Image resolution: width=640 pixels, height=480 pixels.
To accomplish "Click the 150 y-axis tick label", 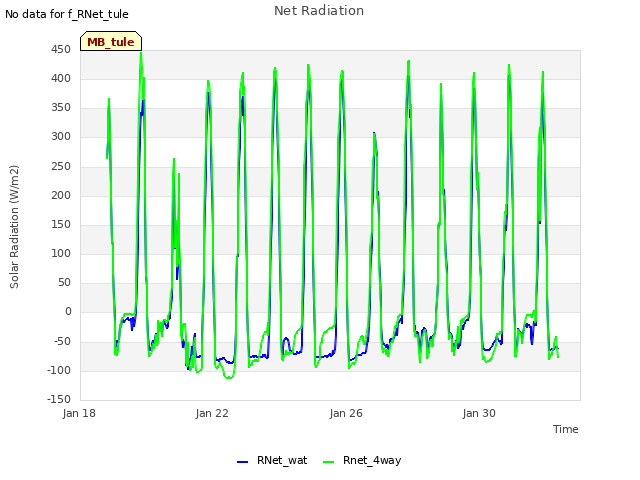I will click(61, 224).
